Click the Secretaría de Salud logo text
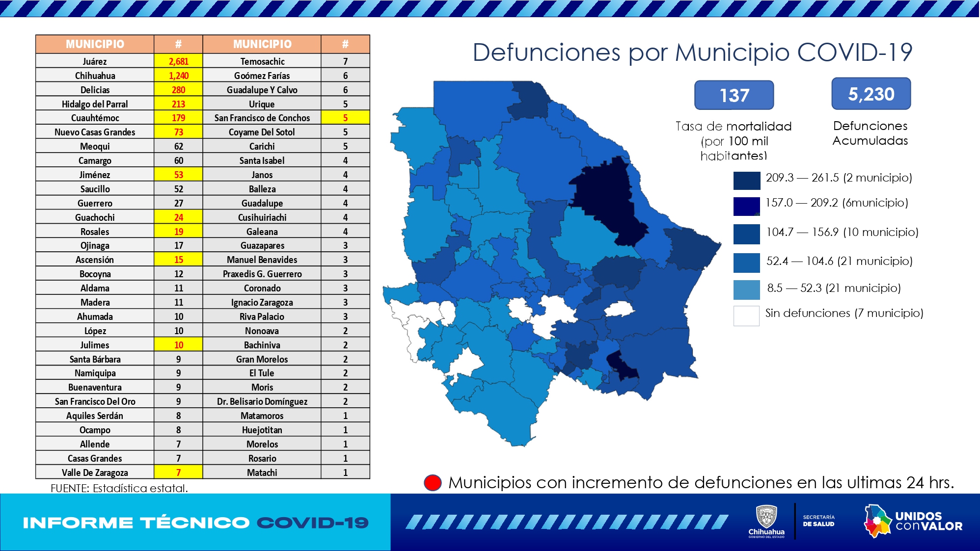The height and width of the screenshot is (551, 980). 818,521
